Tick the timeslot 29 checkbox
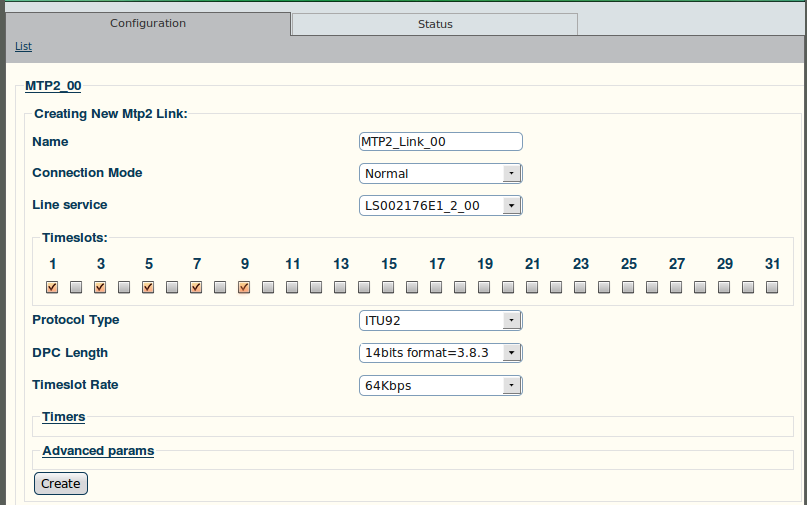 point(724,287)
